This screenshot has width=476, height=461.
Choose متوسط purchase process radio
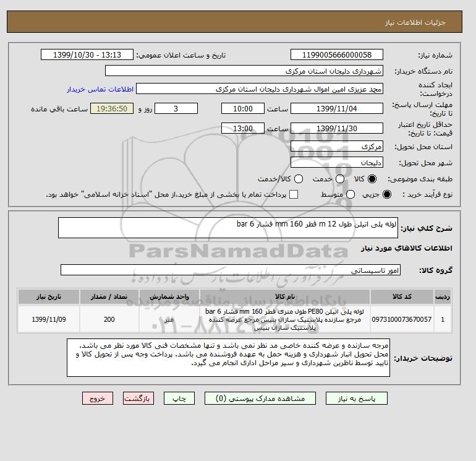351,194
